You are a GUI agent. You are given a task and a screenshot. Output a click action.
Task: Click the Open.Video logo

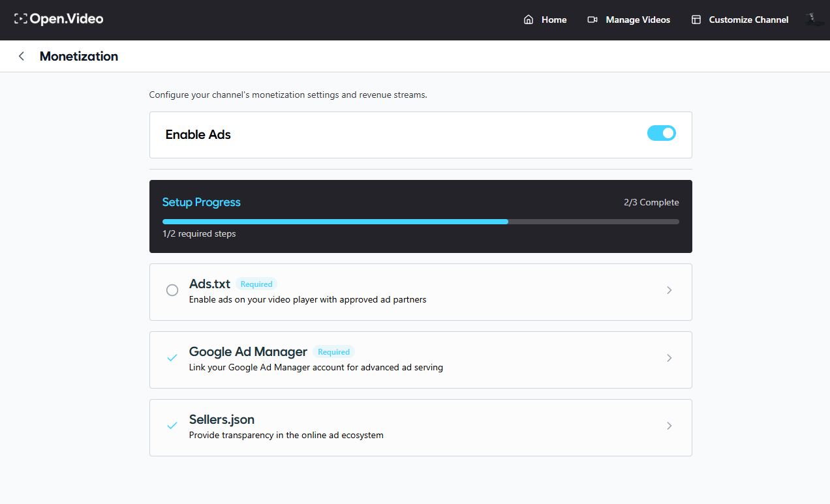tap(59, 20)
